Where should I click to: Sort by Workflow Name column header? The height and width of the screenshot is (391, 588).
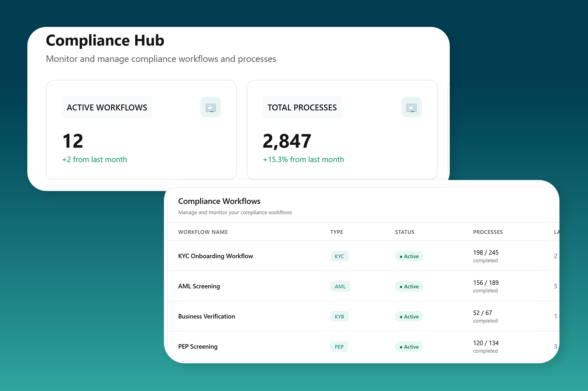[203, 232]
